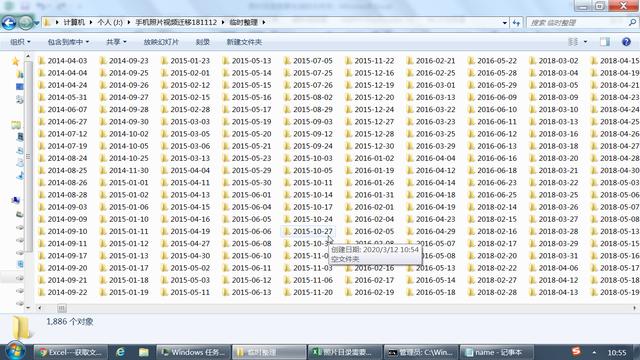
Task: Click the horizontal scrollbar thumb
Action: (61, 308)
